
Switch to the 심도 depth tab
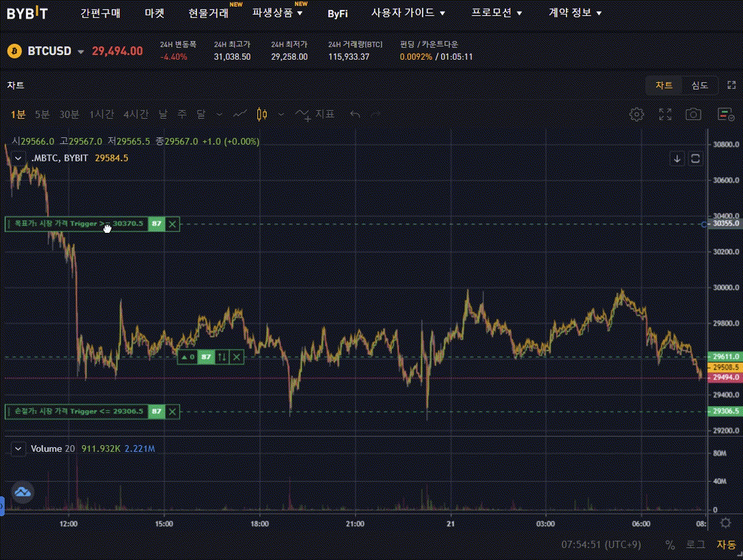click(x=700, y=85)
